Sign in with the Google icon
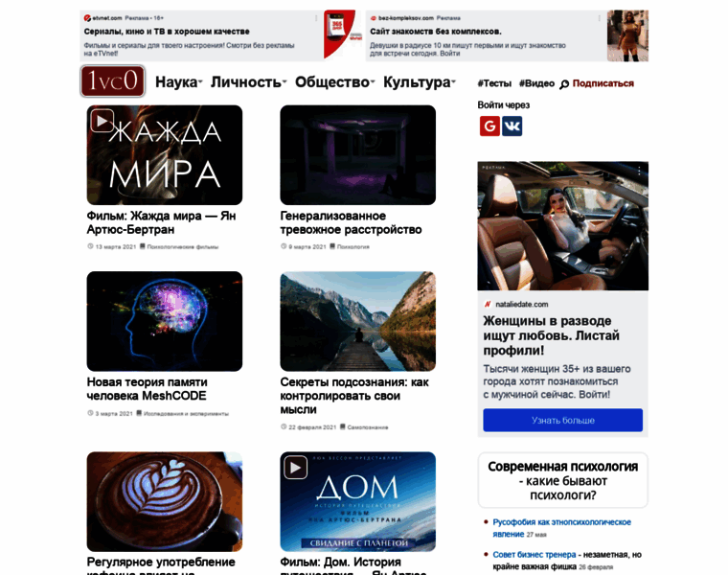Screen dimensions: 728x575 click(x=489, y=126)
